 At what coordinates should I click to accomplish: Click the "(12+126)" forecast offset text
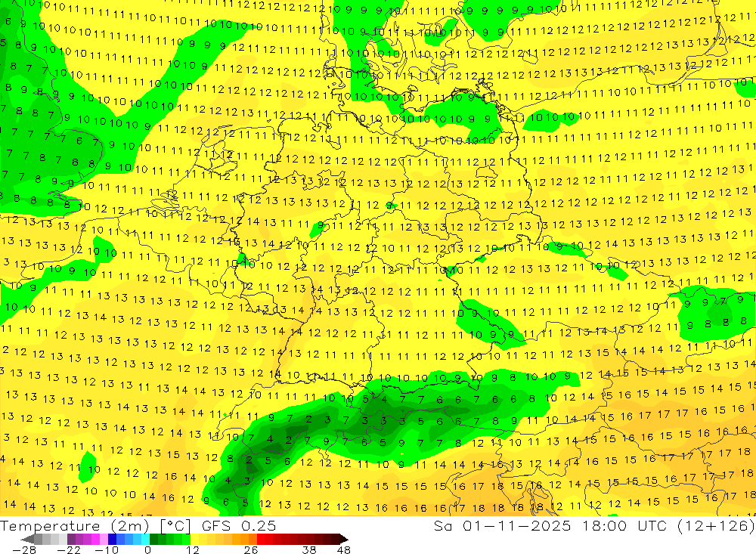(x=715, y=525)
